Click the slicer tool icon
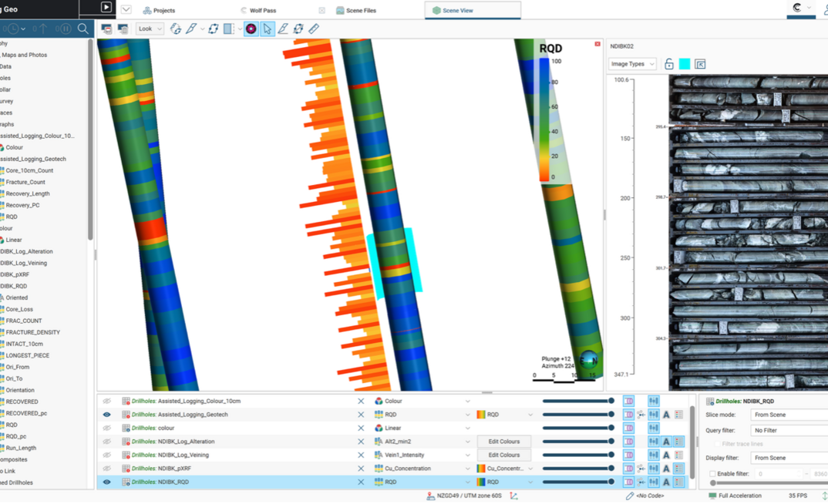This screenshot has height=504, width=828. coord(227,29)
